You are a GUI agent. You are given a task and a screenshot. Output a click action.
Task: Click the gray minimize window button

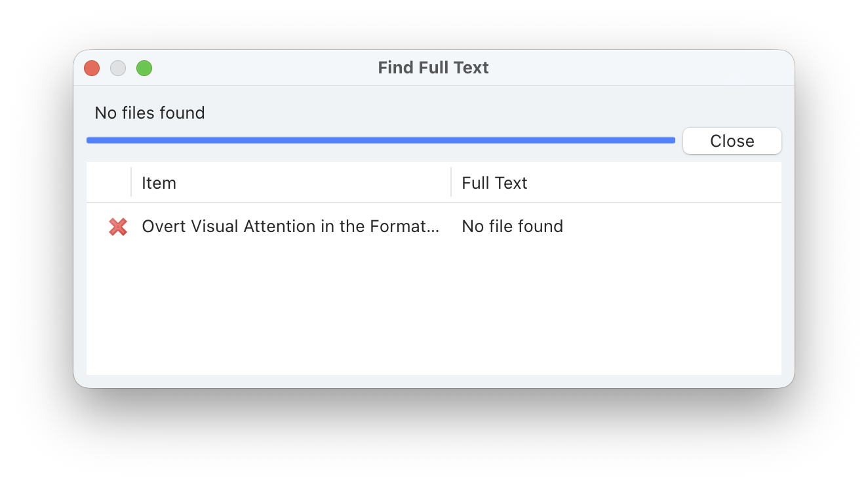click(118, 68)
